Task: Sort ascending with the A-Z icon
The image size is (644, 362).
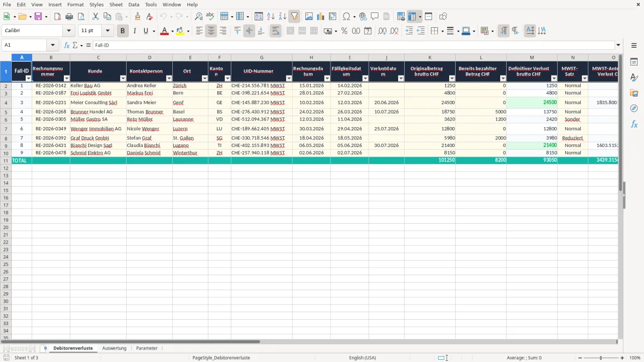Action: pos(270,17)
